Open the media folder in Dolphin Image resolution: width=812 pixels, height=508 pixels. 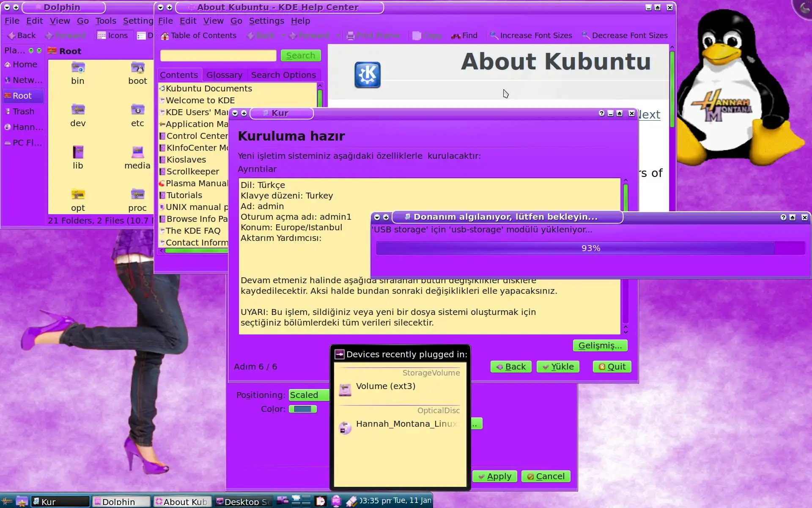click(x=137, y=152)
